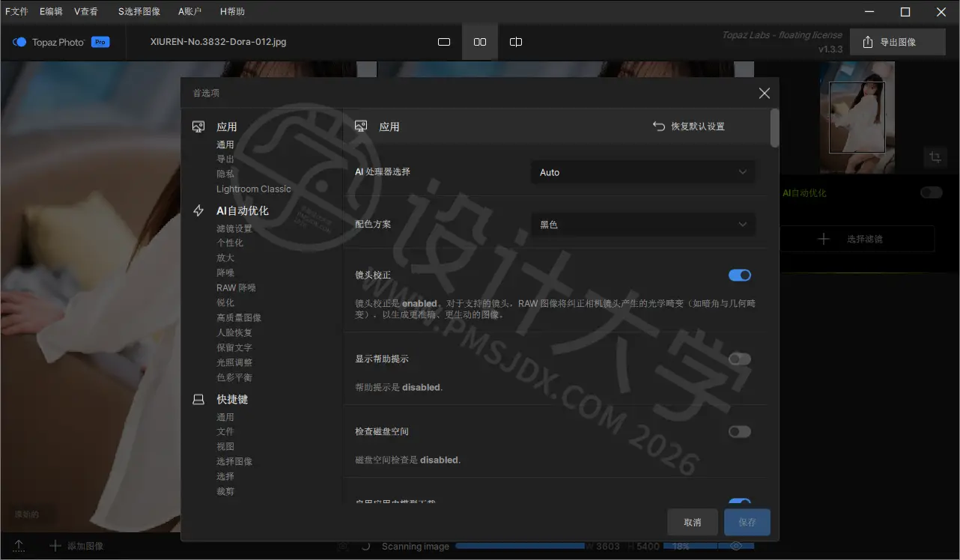The image size is (960, 560).
Task: Click the Topaz Photo logo icon
Action: tap(19, 42)
